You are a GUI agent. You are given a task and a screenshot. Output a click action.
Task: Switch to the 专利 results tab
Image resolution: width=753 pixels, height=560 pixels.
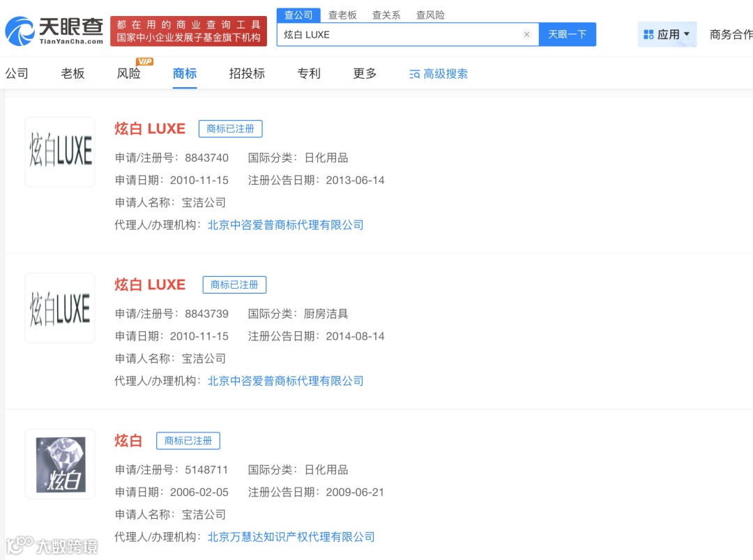[x=309, y=73]
